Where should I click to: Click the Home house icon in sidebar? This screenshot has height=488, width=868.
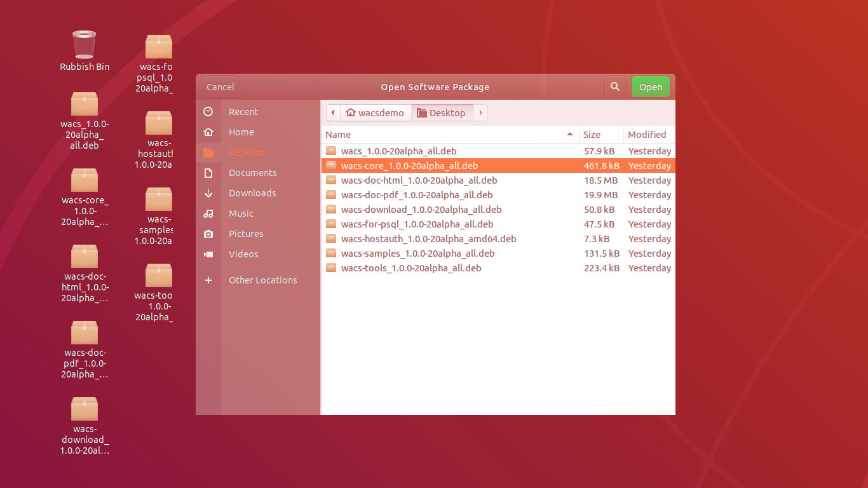click(x=208, y=132)
